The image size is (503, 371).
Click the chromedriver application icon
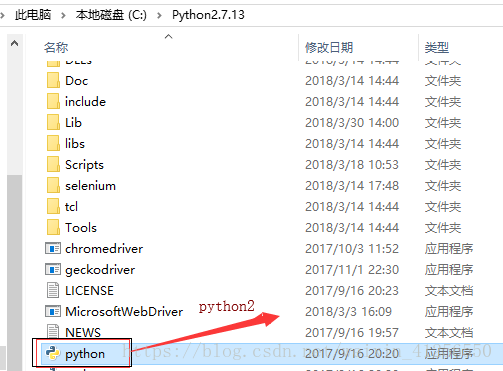click(x=53, y=249)
